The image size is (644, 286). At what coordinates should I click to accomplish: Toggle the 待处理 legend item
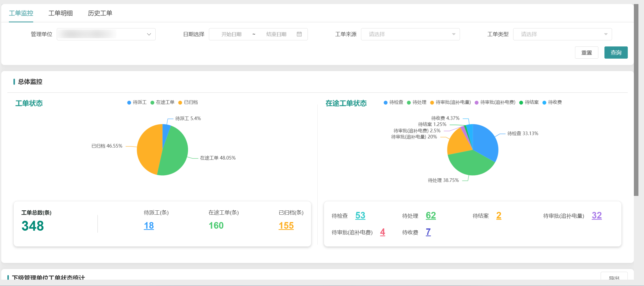(417, 102)
